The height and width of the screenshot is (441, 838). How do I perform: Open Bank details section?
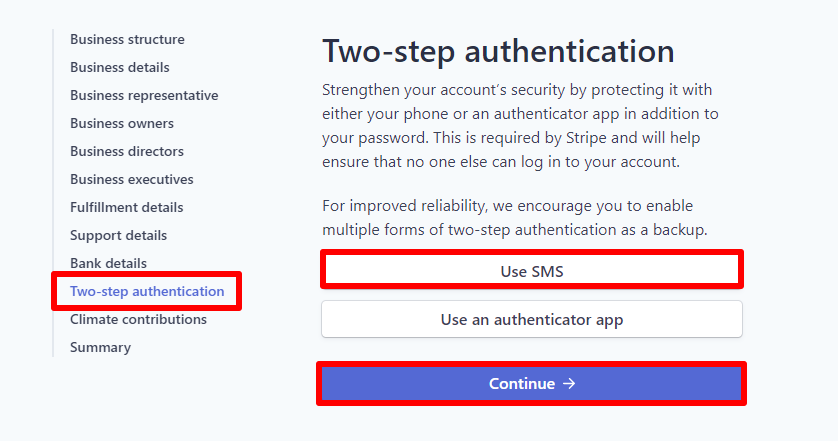click(108, 264)
